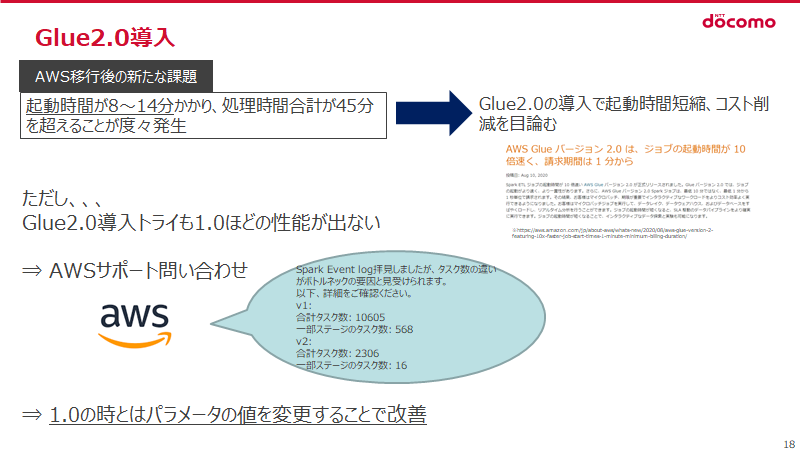The image size is (800, 450).
Task: Click the "v2:" label in the bubble
Action: pos(304,341)
